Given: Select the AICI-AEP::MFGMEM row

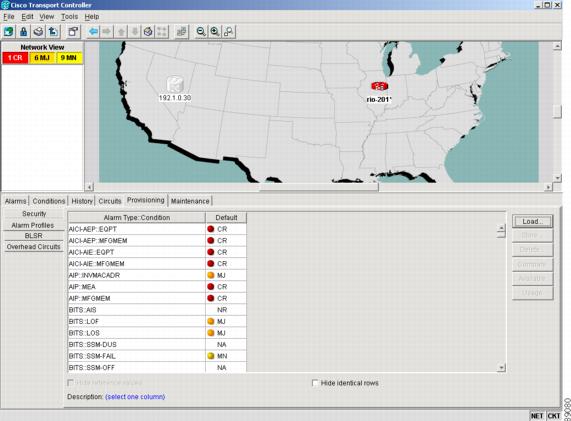Looking at the screenshot, I should point(157,241).
